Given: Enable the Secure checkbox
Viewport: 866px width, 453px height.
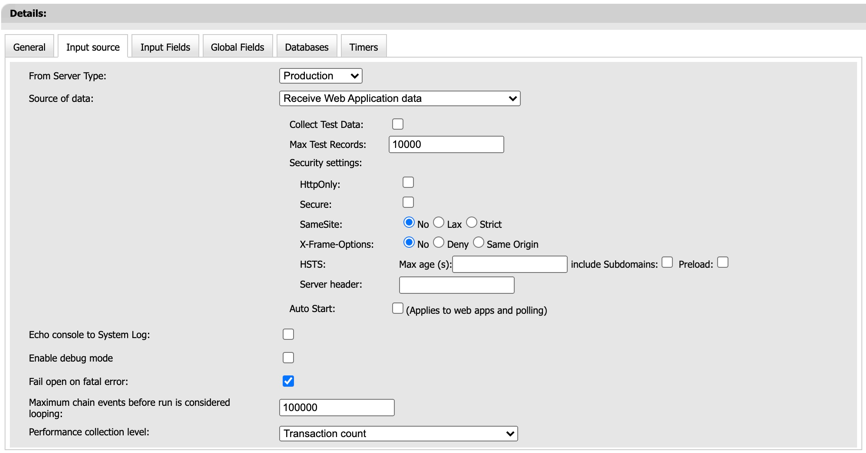Looking at the screenshot, I should (408, 203).
